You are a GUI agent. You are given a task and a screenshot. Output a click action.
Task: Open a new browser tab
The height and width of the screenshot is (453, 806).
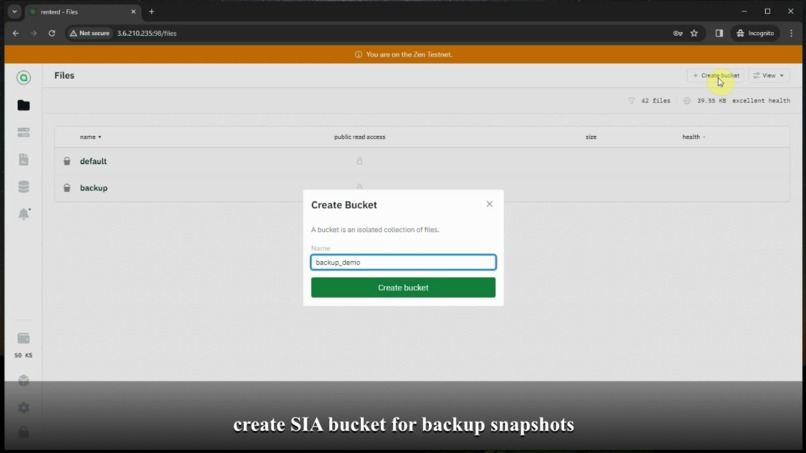pyautogui.click(x=152, y=12)
